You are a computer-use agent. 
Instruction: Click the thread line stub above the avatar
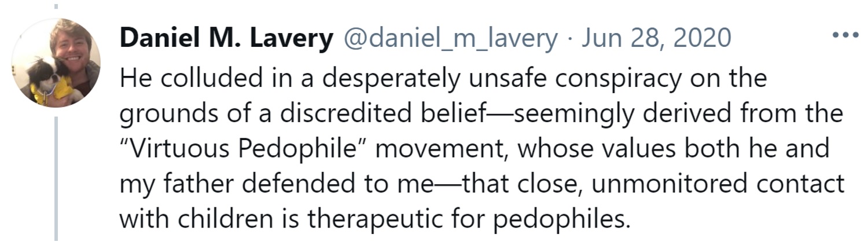coord(56,8)
